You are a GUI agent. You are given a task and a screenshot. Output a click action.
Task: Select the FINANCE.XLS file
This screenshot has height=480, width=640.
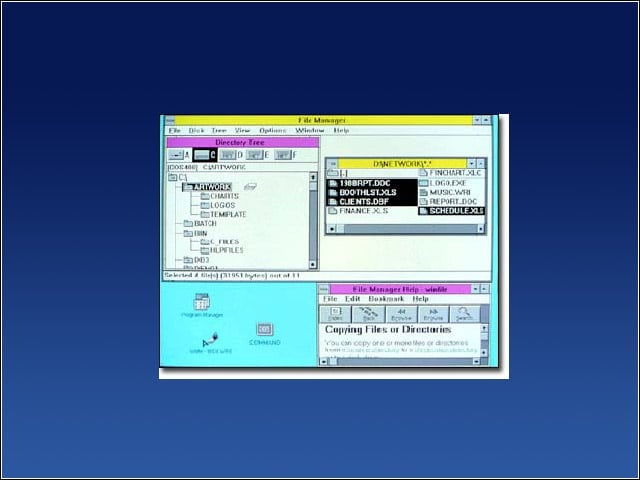[358, 211]
